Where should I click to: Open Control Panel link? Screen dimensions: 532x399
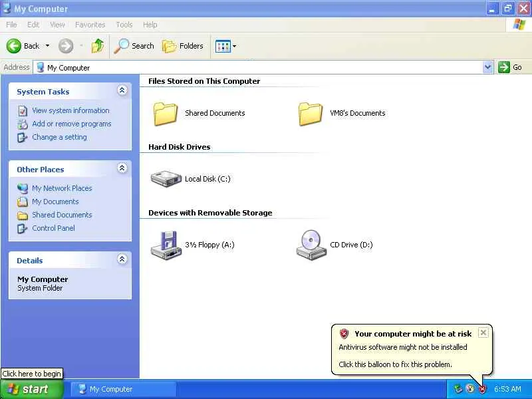[x=53, y=228]
